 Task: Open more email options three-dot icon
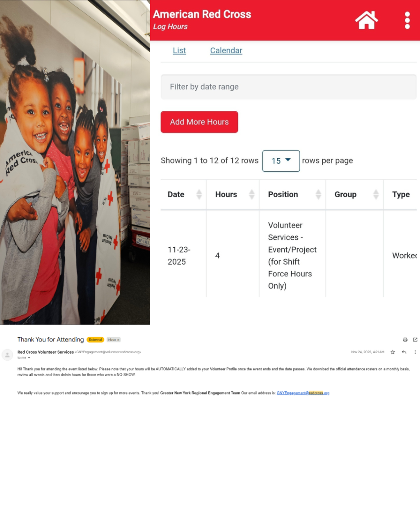[415, 352]
